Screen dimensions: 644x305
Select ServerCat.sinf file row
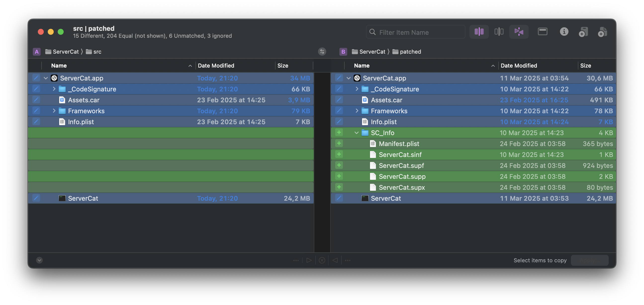(473, 155)
